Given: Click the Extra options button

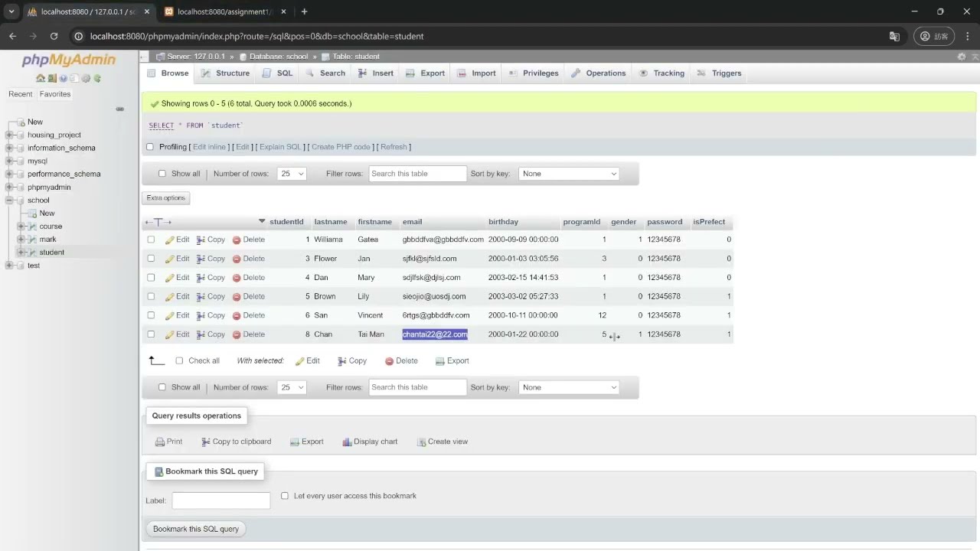Looking at the screenshot, I should point(166,198).
